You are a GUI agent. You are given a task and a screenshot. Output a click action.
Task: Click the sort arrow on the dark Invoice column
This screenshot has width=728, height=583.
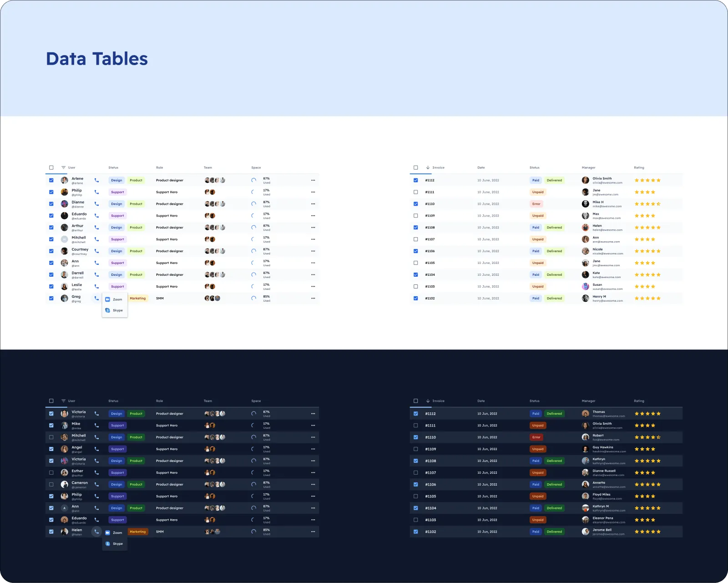tap(428, 401)
